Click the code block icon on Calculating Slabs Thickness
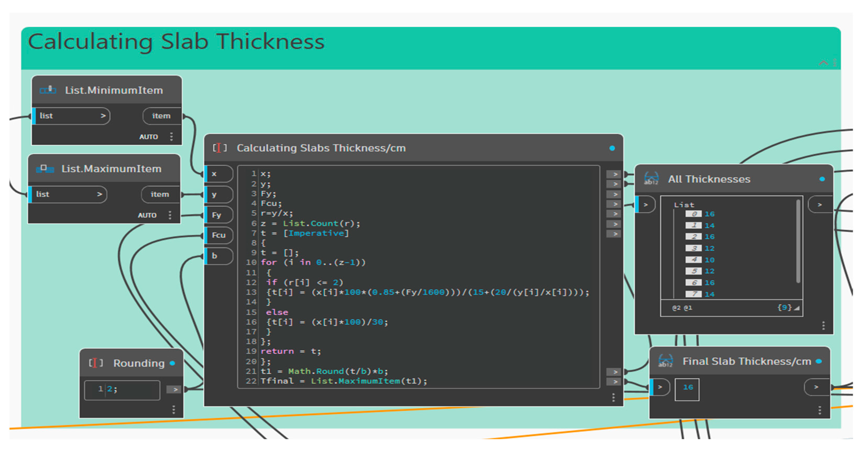Screen dimensions: 868x455 [x=220, y=148]
